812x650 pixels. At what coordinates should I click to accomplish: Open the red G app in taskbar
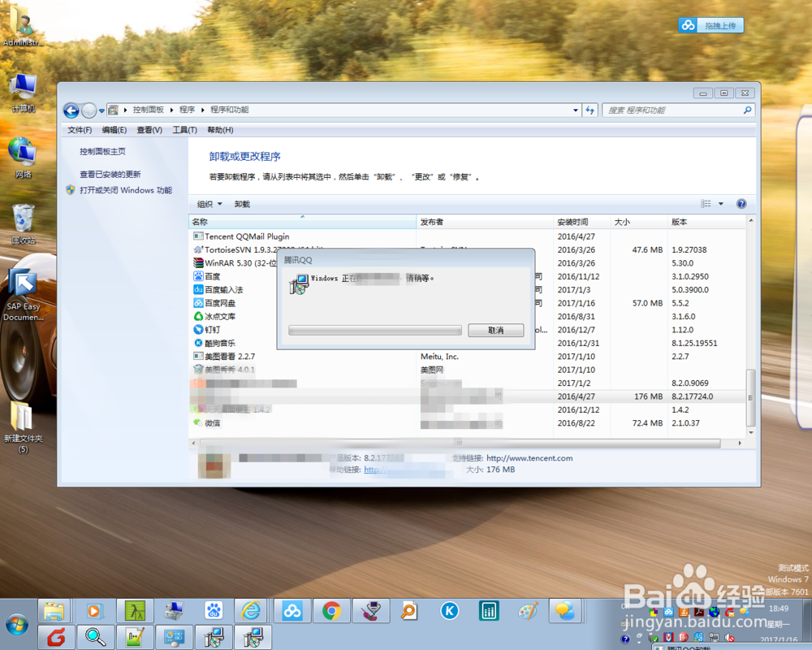[55, 637]
